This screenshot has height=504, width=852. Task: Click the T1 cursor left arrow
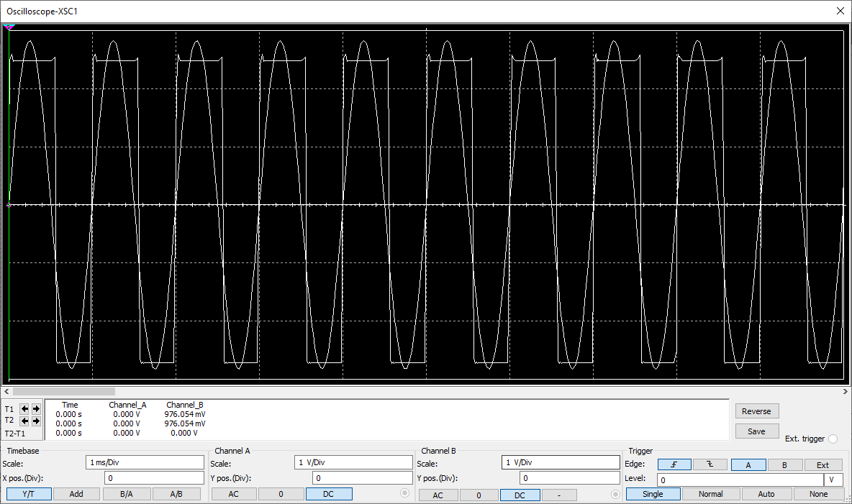pyautogui.click(x=25, y=408)
